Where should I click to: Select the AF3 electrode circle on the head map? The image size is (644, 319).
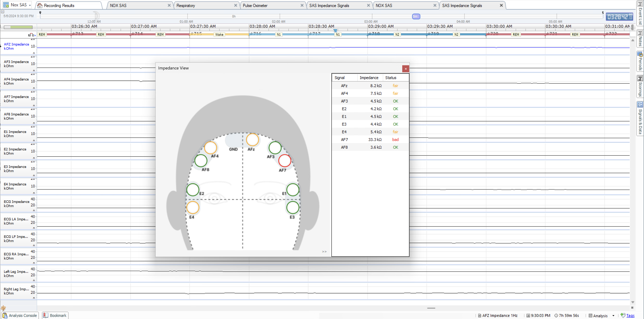[x=275, y=148]
